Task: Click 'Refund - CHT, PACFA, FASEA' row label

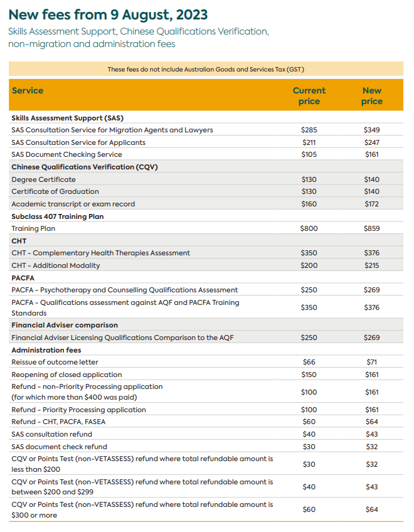Action: [58, 422]
